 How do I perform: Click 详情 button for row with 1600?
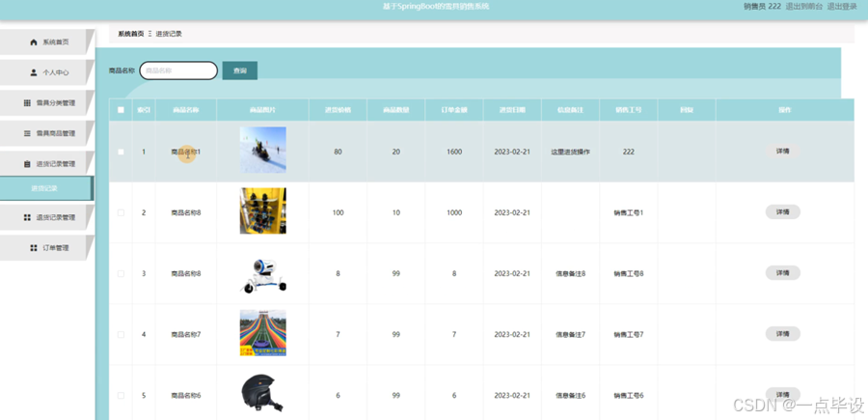tap(783, 151)
